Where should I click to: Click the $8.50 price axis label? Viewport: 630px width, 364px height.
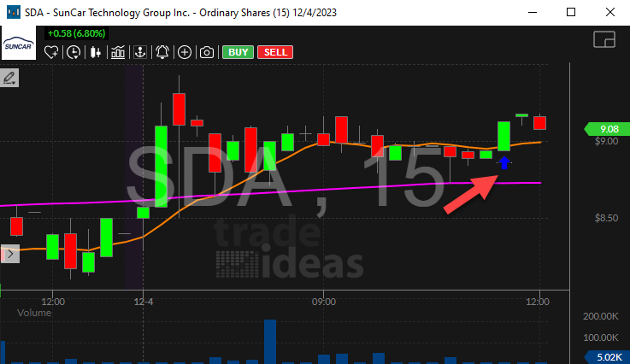(x=606, y=218)
